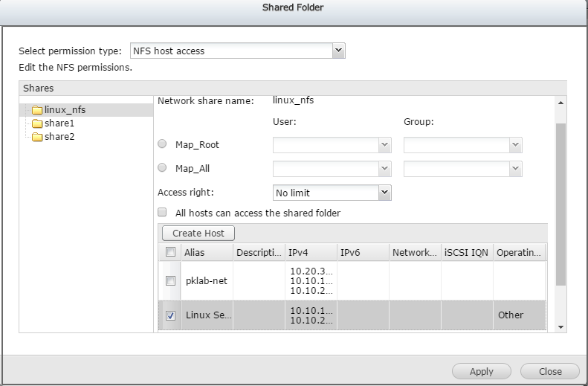Click the scrollbar up arrow
Viewport: 588px width, 386px height.
(560, 102)
